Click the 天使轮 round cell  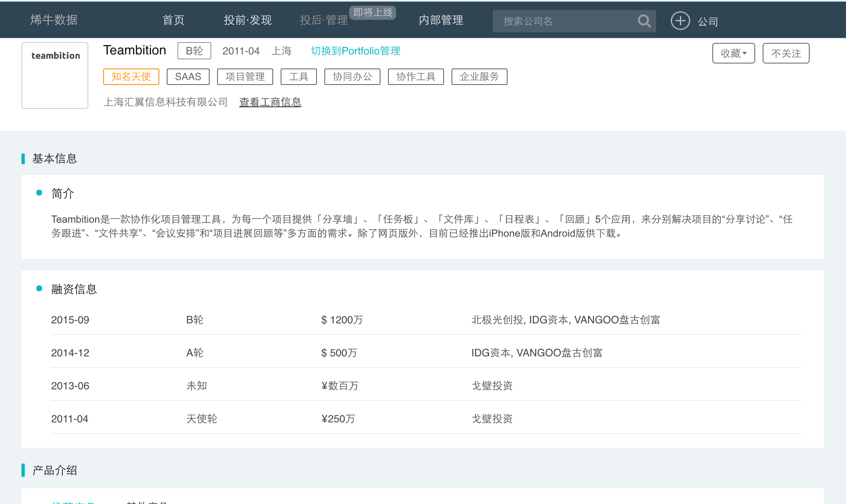pyautogui.click(x=201, y=419)
